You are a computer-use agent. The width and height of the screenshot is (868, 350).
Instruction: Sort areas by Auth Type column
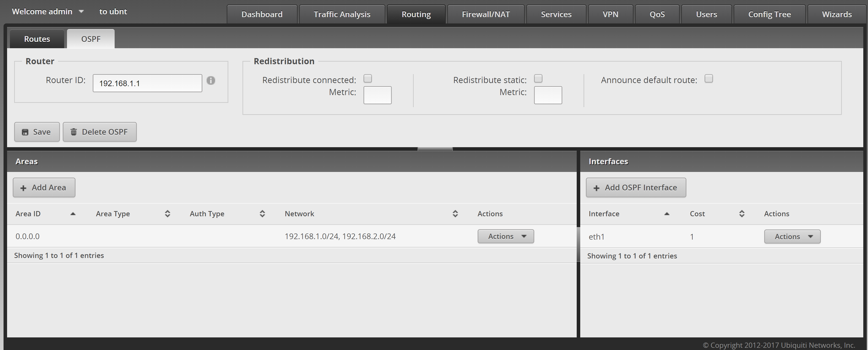[262, 214]
